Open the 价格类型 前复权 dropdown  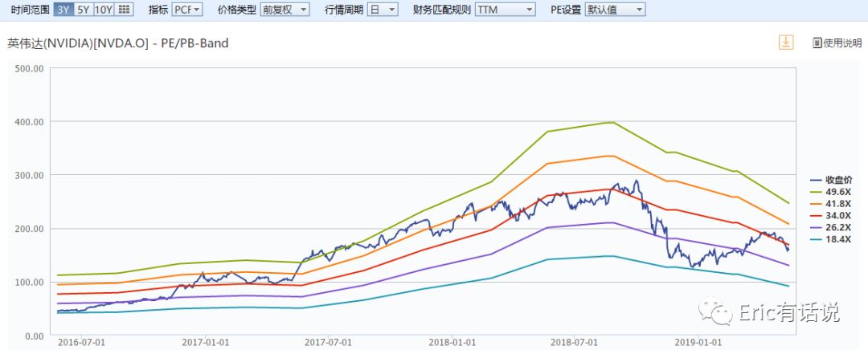pos(285,10)
